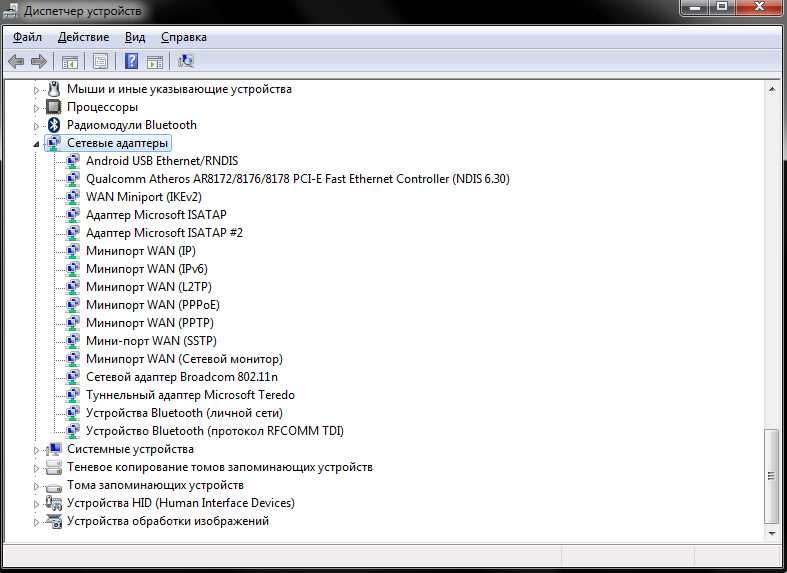
Task: Click the Show/Hide action pane toolbar icon
Action: [x=155, y=62]
